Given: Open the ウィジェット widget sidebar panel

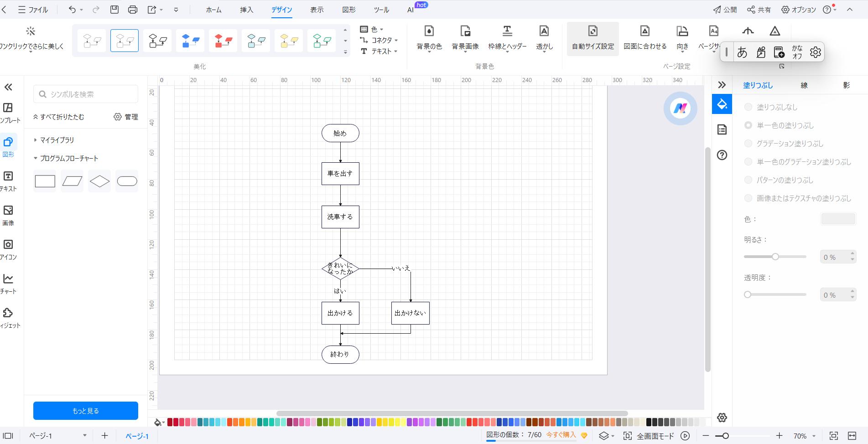Looking at the screenshot, I should point(8,318).
